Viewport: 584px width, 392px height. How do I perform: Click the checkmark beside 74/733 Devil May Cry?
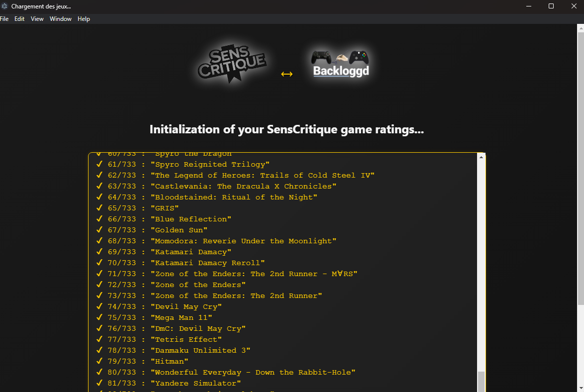pyautogui.click(x=99, y=306)
